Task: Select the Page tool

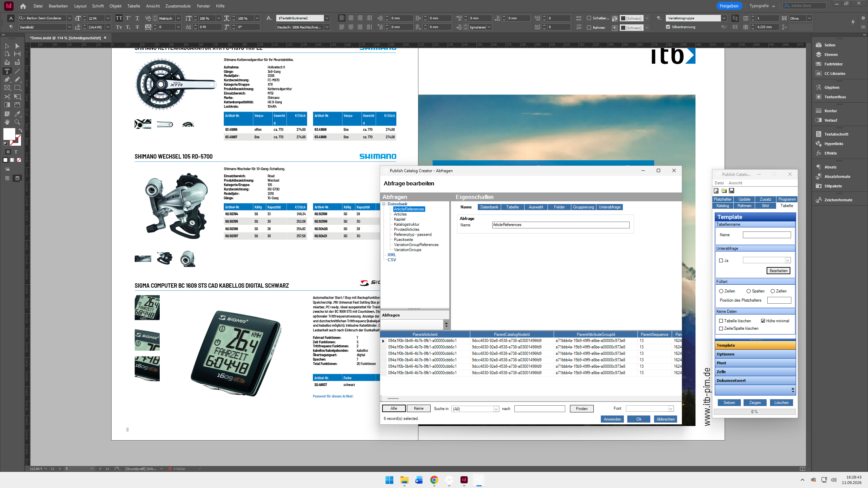Action: pos(7,54)
